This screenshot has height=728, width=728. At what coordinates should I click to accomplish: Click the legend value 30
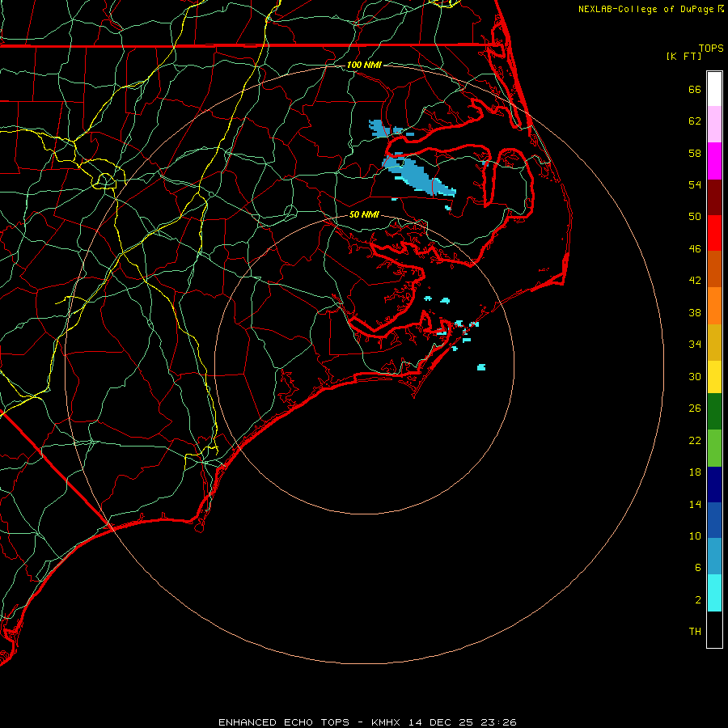tap(695, 376)
